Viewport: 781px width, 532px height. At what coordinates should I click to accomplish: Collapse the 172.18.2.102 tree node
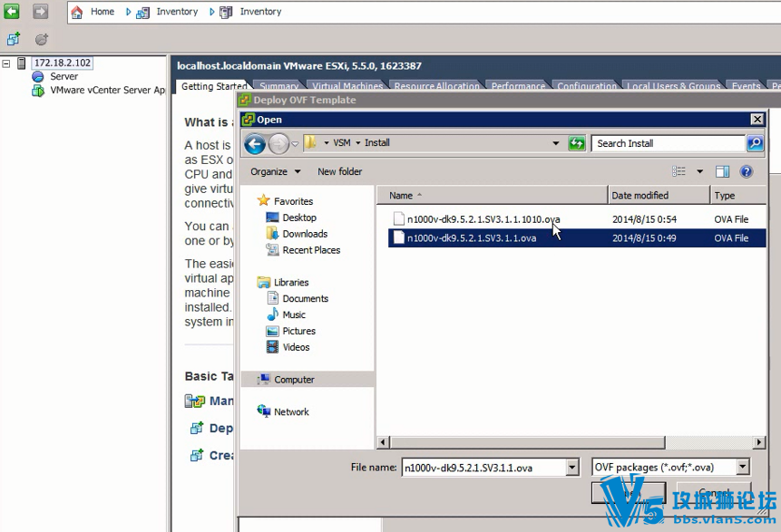(x=6, y=63)
